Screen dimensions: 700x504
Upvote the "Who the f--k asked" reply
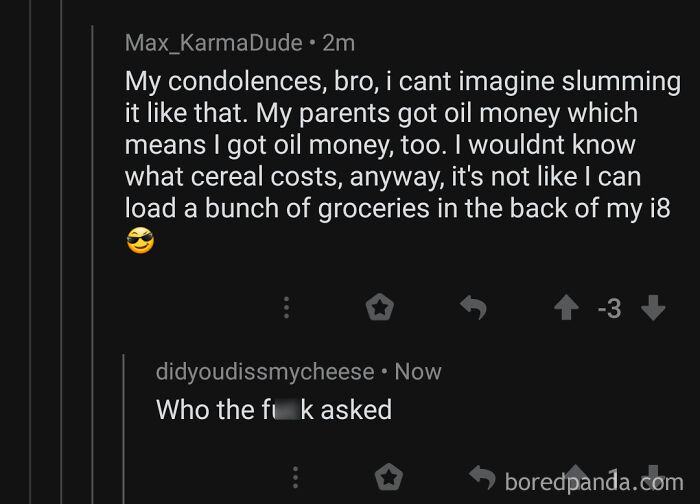point(578,476)
